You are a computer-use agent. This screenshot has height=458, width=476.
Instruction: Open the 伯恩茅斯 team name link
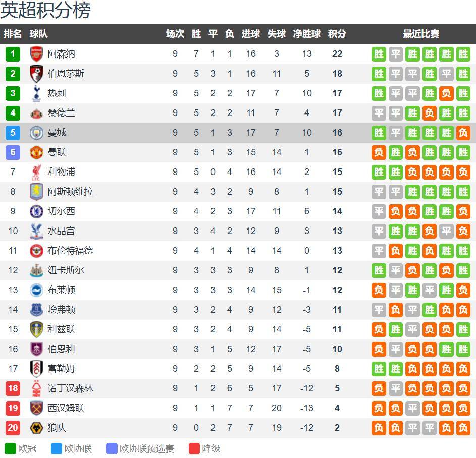click(x=66, y=74)
